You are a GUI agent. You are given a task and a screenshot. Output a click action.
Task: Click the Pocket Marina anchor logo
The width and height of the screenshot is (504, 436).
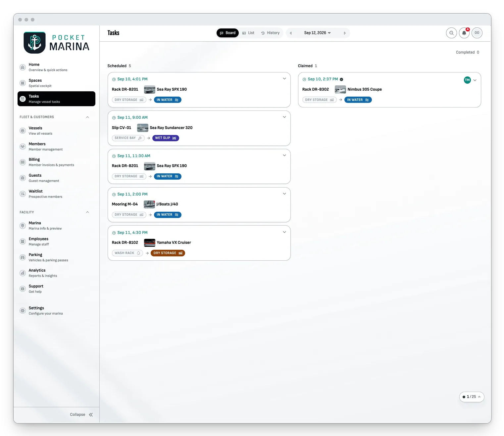(34, 43)
